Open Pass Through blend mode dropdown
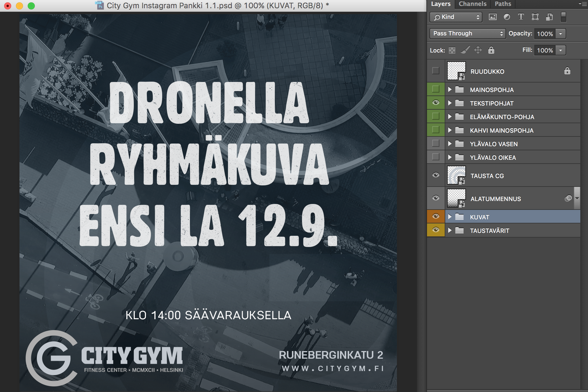The image size is (588, 392). pyautogui.click(x=467, y=34)
